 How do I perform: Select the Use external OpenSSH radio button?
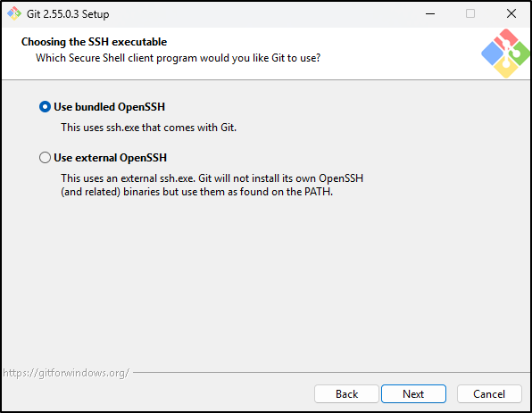45,158
